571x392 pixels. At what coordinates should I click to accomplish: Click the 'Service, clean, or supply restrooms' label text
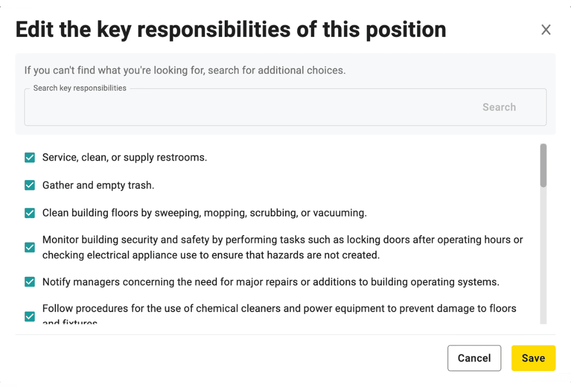[x=125, y=157]
